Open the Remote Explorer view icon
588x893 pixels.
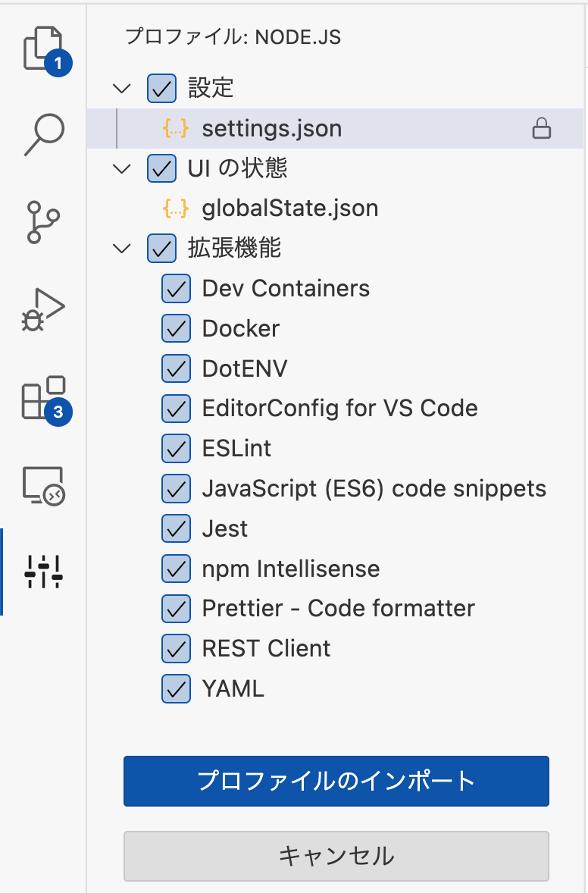tap(43, 486)
